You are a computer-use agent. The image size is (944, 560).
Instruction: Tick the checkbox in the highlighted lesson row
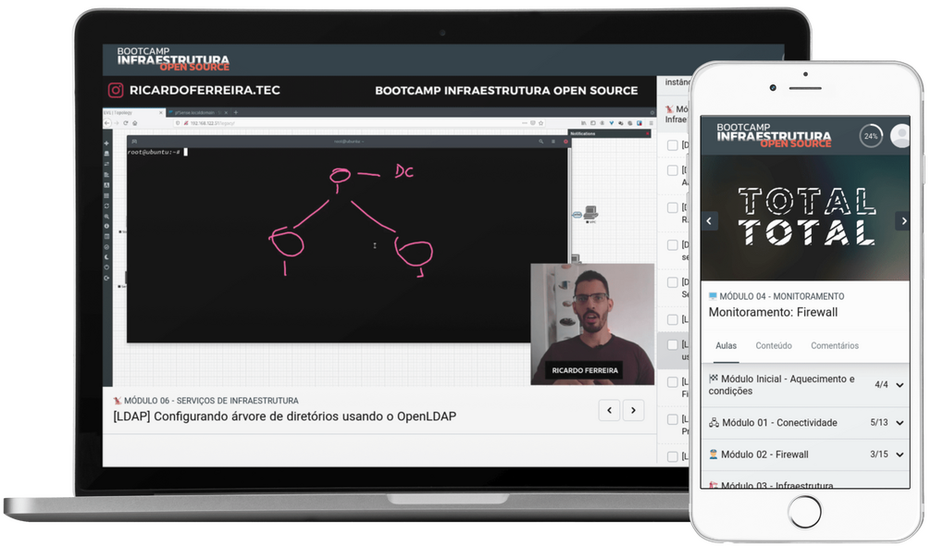(x=673, y=345)
